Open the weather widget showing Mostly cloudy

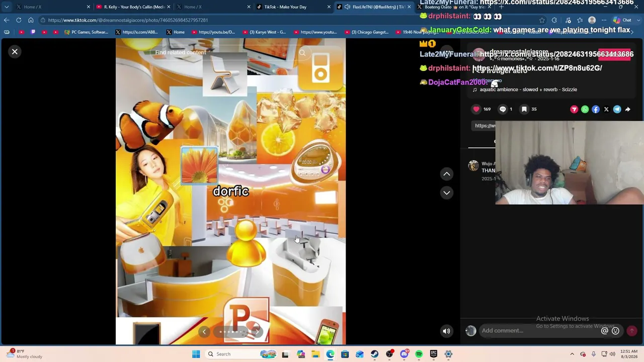click(25, 354)
